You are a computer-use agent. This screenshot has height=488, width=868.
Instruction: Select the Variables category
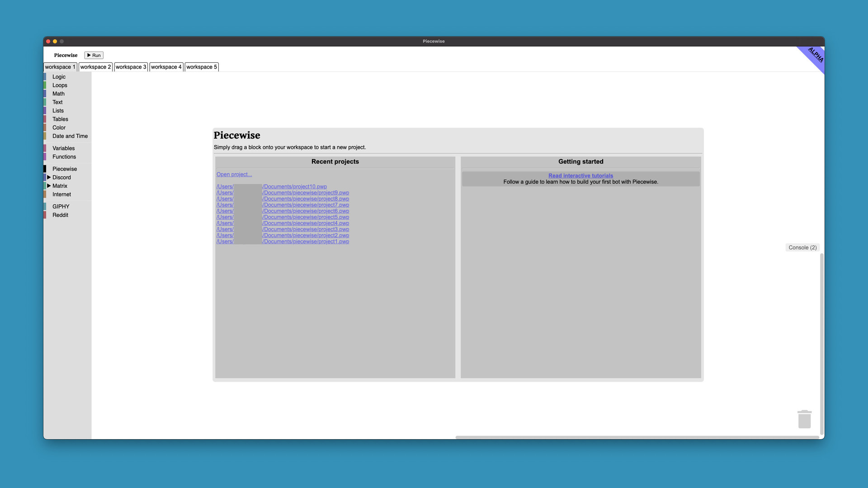63,148
